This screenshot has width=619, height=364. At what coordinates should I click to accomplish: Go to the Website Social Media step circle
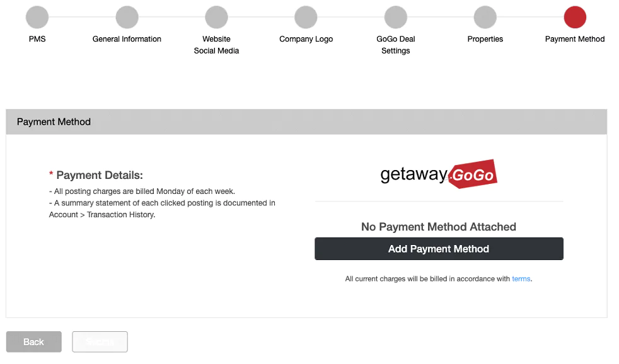(216, 18)
